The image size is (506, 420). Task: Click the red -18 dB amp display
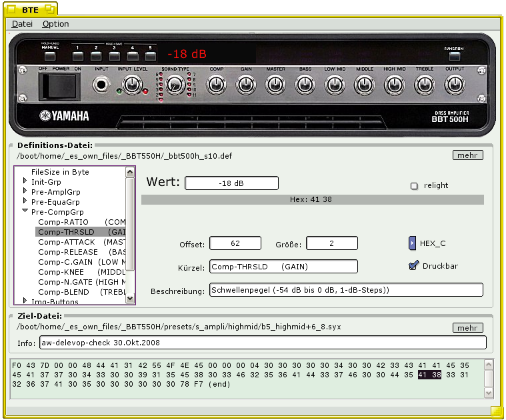(x=187, y=54)
